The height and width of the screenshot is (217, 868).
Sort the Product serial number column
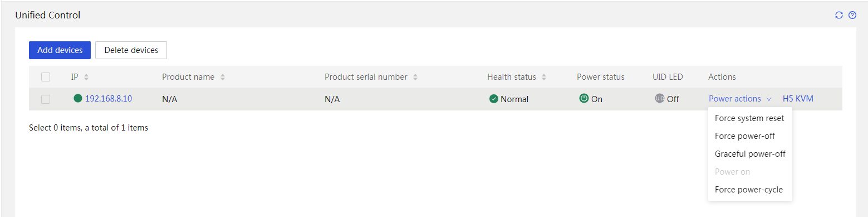[415, 77]
